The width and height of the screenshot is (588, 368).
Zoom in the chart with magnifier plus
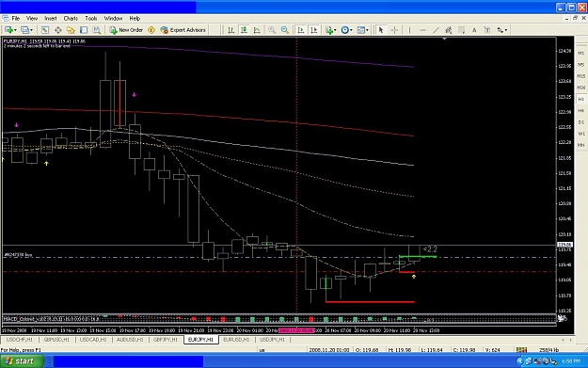[x=272, y=30]
